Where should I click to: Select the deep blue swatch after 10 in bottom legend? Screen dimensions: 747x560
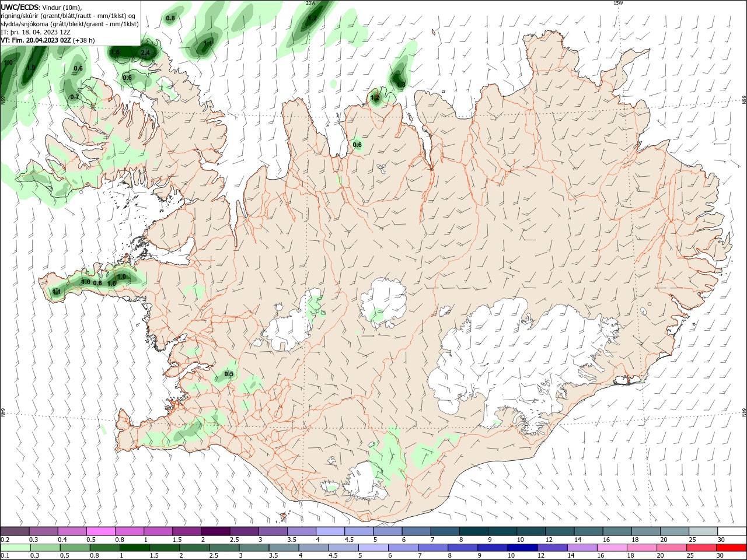point(522,548)
